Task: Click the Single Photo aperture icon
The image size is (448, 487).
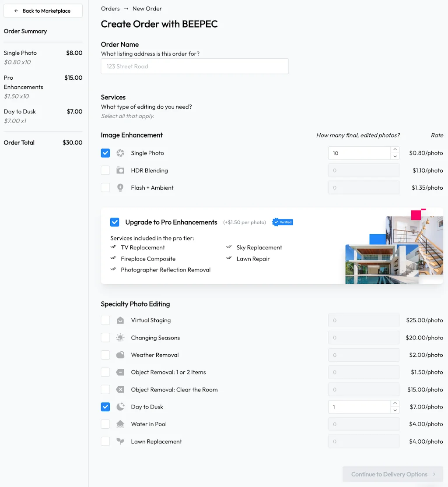Action: 120,153
